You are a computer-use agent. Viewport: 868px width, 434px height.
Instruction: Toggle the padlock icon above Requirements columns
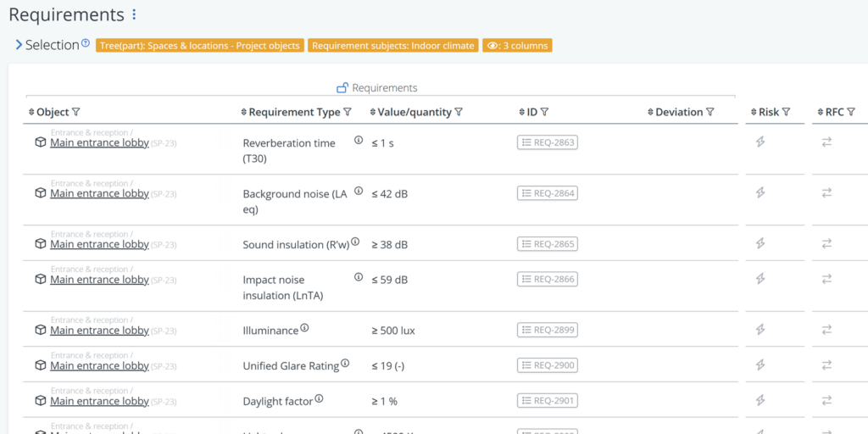[342, 88]
